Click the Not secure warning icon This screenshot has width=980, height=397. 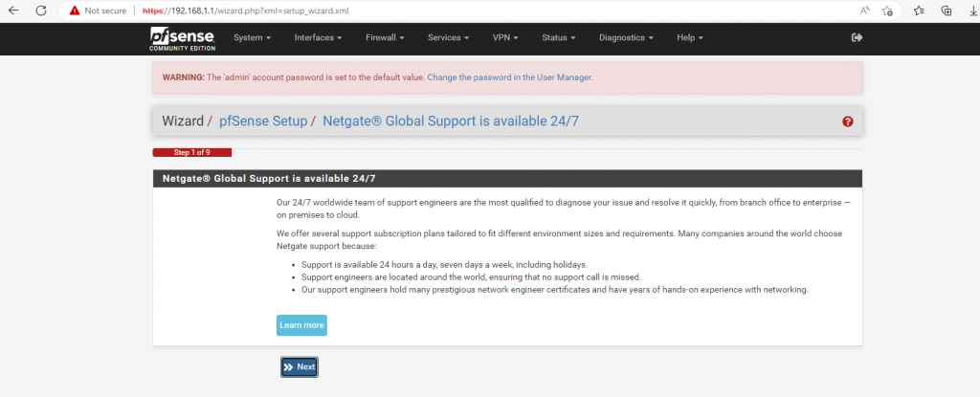tap(75, 11)
